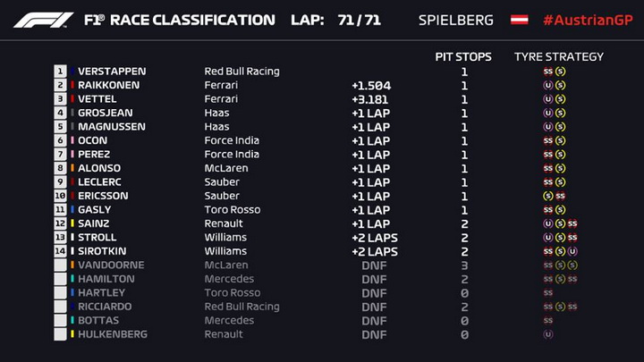Image resolution: width=644 pixels, height=362 pixels.
Task: Click the PIT STOPS column header
Action: click(x=463, y=56)
